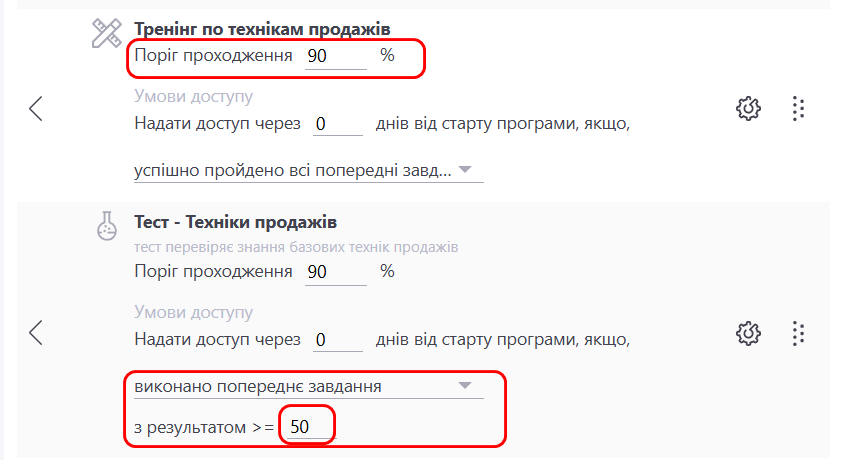Click the test's days-from-start field
This screenshot has width=842, height=460.
click(x=337, y=341)
